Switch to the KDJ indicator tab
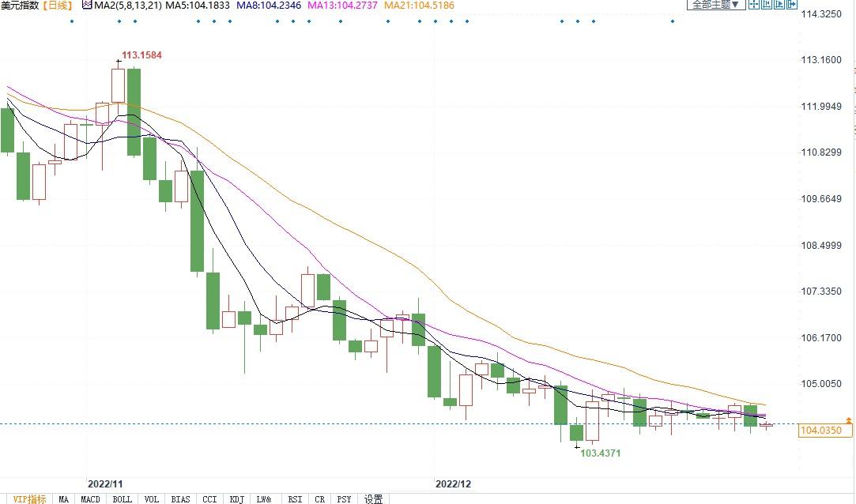The height and width of the screenshot is (504, 856). tap(236, 498)
